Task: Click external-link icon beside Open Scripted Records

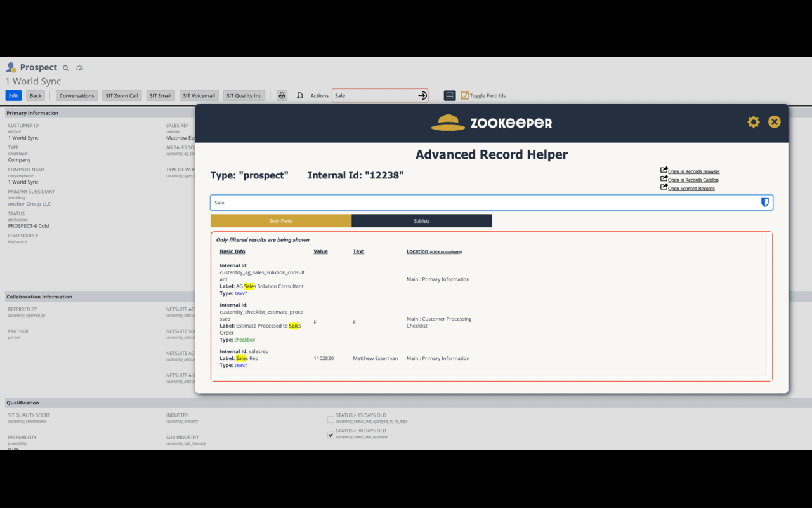Action: tap(664, 187)
